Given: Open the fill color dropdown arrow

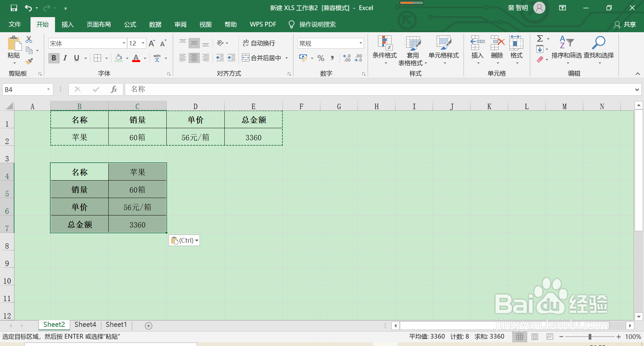Looking at the screenshot, I should (127, 58).
